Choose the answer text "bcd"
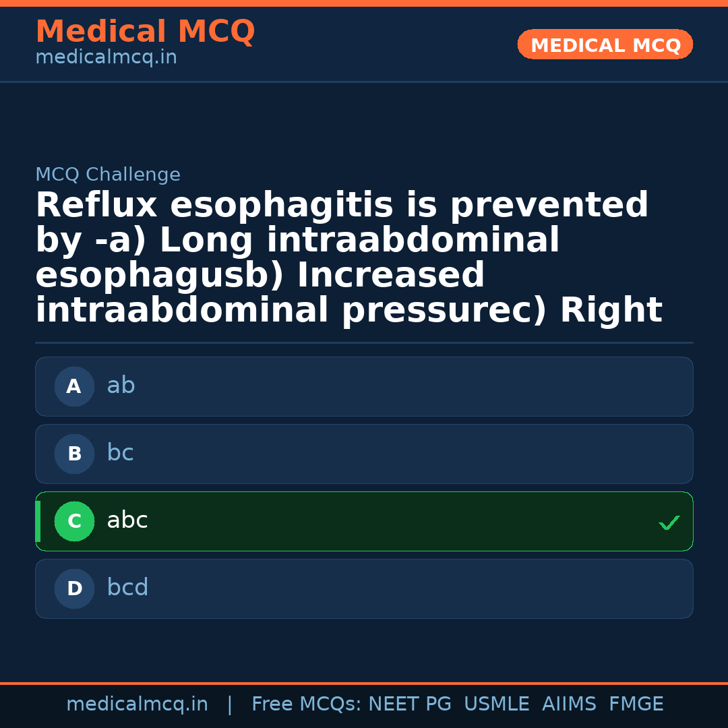The height and width of the screenshot is (728, 728). [127, 588]
